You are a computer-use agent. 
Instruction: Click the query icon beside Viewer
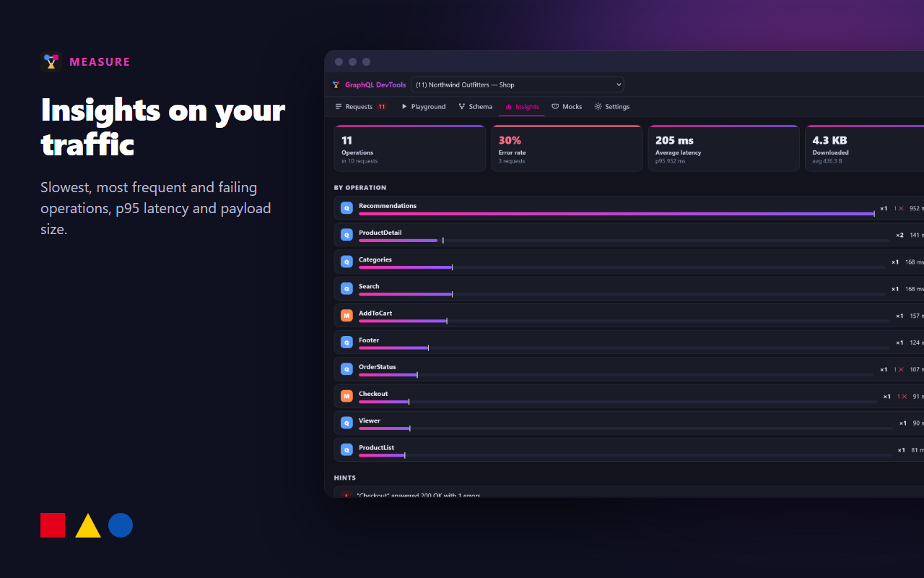(346, 423)
